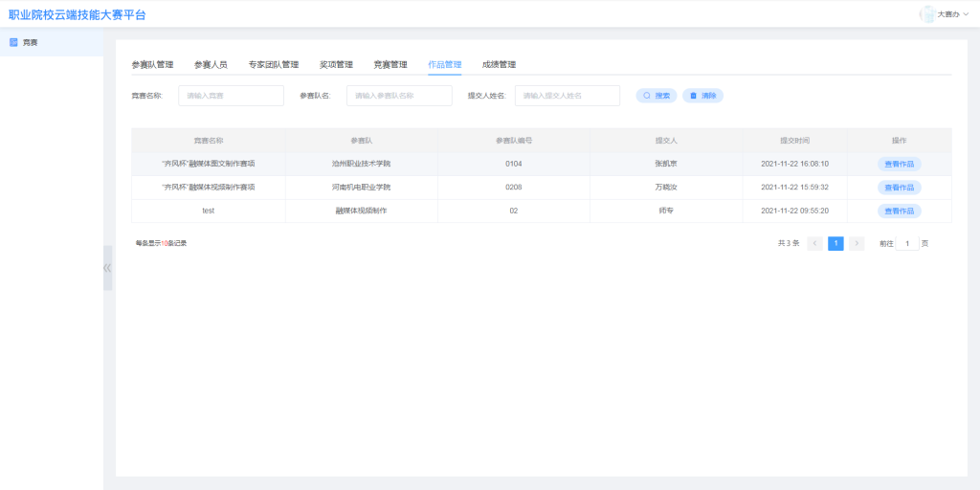This screenshot has height=490, width=980.
Task: Click the user avatar in header
Action: click(926, 13)
